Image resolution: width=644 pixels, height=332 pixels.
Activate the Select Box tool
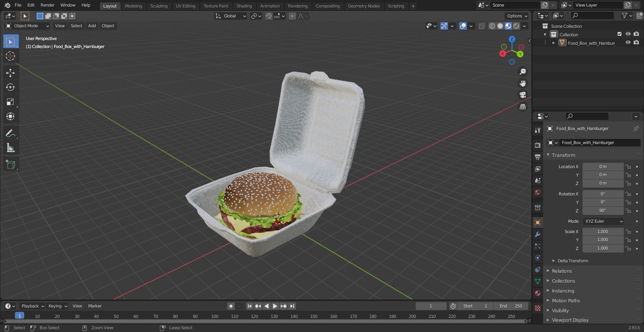click(x=10, y=41)
